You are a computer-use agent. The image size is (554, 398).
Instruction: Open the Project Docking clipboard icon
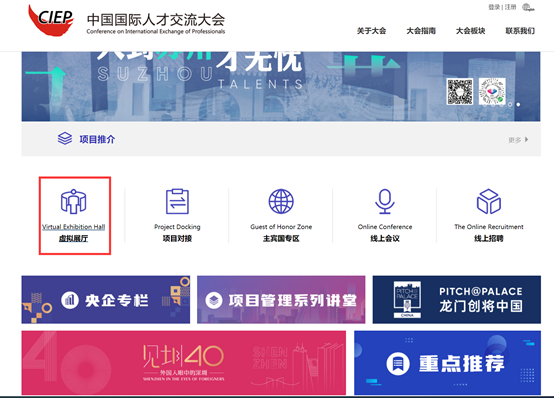coord(177,201)
